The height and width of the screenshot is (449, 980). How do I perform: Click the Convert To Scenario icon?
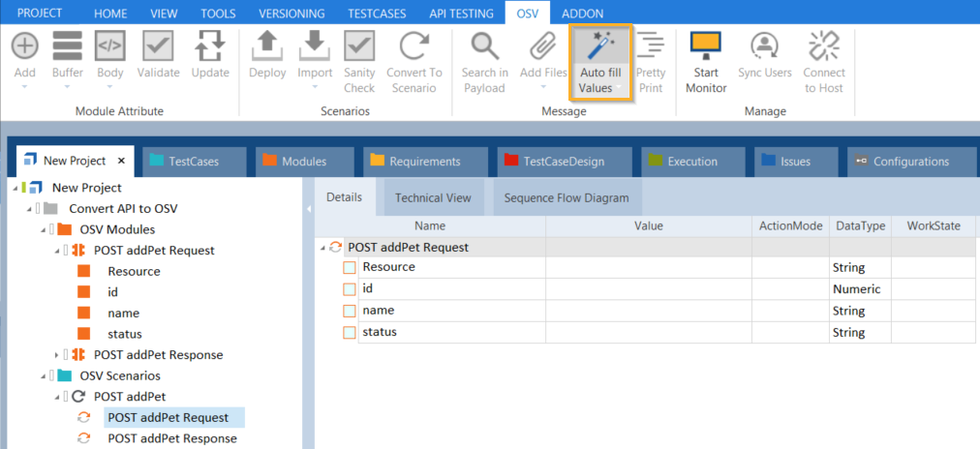pos(413,46)
